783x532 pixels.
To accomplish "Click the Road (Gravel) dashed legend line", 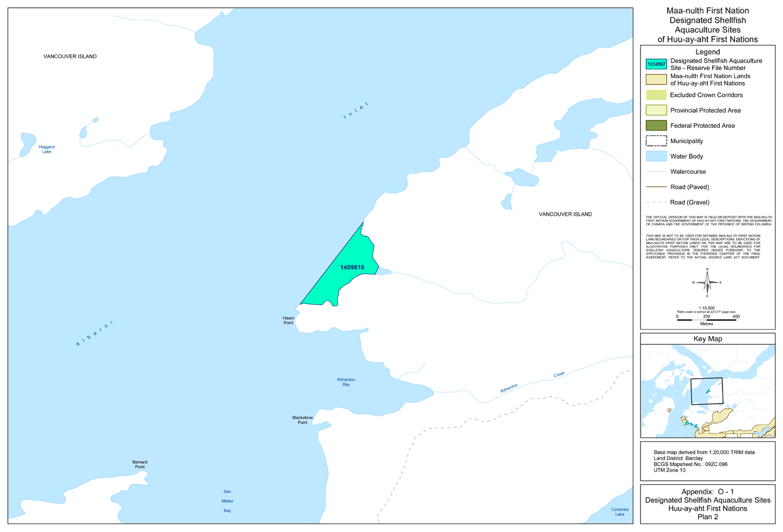I will coord(656,202).
